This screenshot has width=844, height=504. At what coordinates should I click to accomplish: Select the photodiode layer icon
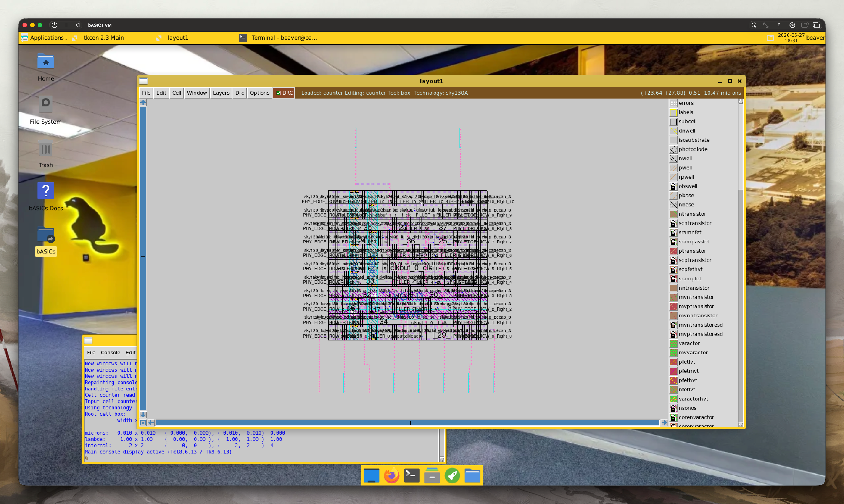(x=673, y=149)
